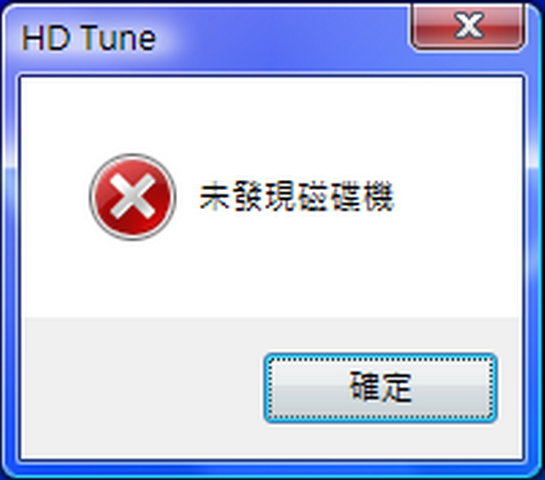Click the 磁碟機 characters in the message

[x=346, y=197]
